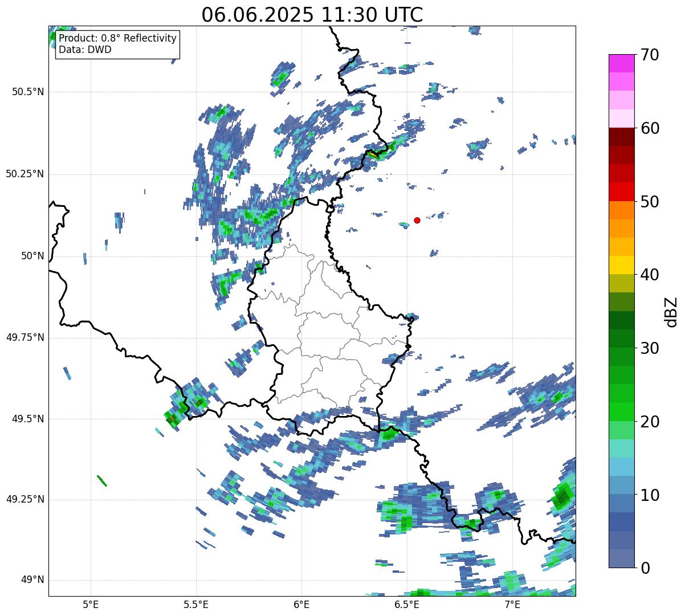Click the 49°N latitude label
Image resolution: width=685 pixels, height=616 pixels.
point(32,580)
